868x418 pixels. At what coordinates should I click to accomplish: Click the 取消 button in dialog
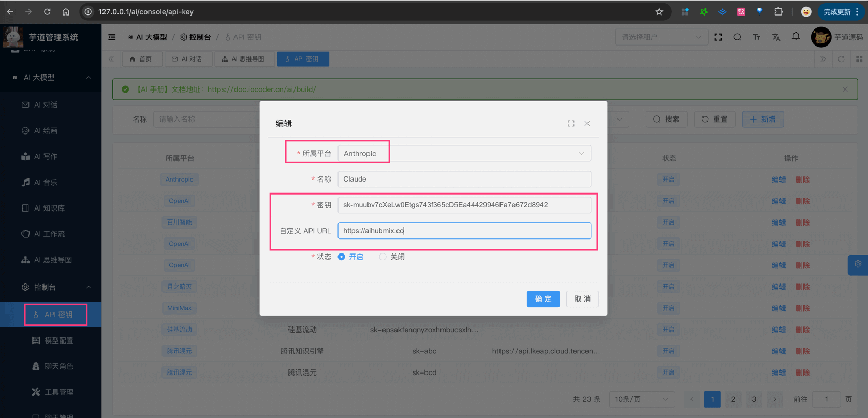(x=582, y=299)
